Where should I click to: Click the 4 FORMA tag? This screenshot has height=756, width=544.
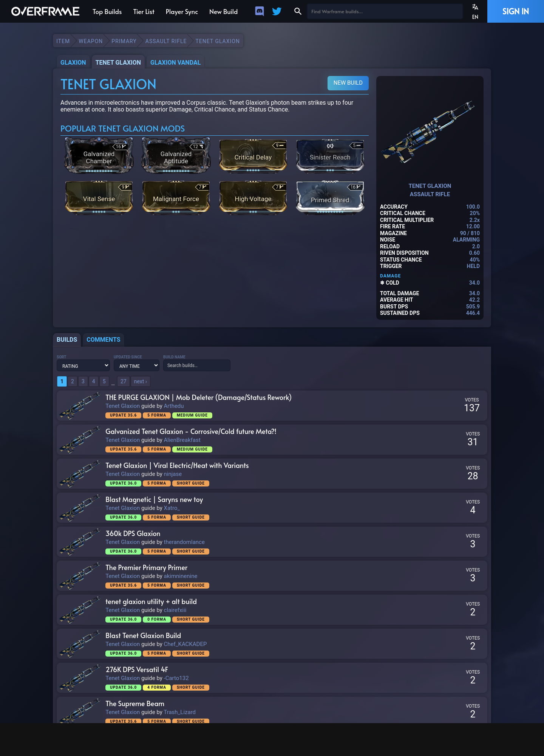[x=157, y=687]
